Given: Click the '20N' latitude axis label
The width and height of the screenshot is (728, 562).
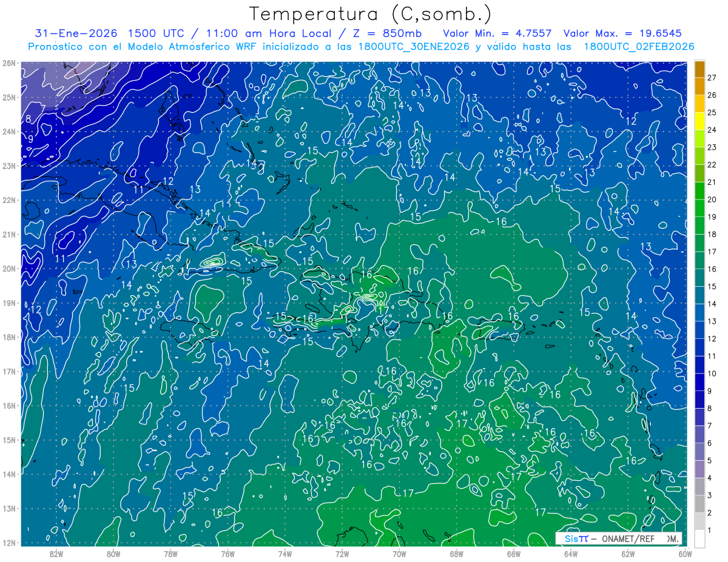Looking at the screenshot, I should [9, 269].
